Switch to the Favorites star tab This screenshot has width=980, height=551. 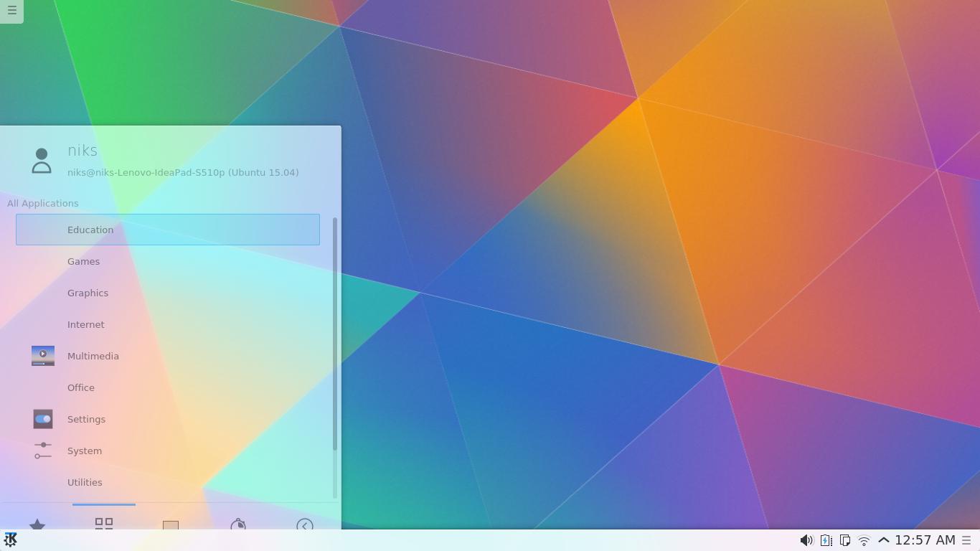(37, 526)
